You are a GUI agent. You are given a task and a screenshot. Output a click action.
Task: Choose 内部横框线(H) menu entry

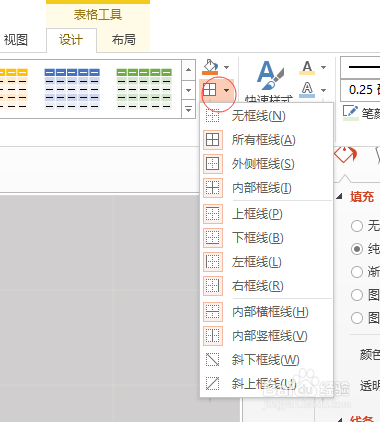coord(267,312)
